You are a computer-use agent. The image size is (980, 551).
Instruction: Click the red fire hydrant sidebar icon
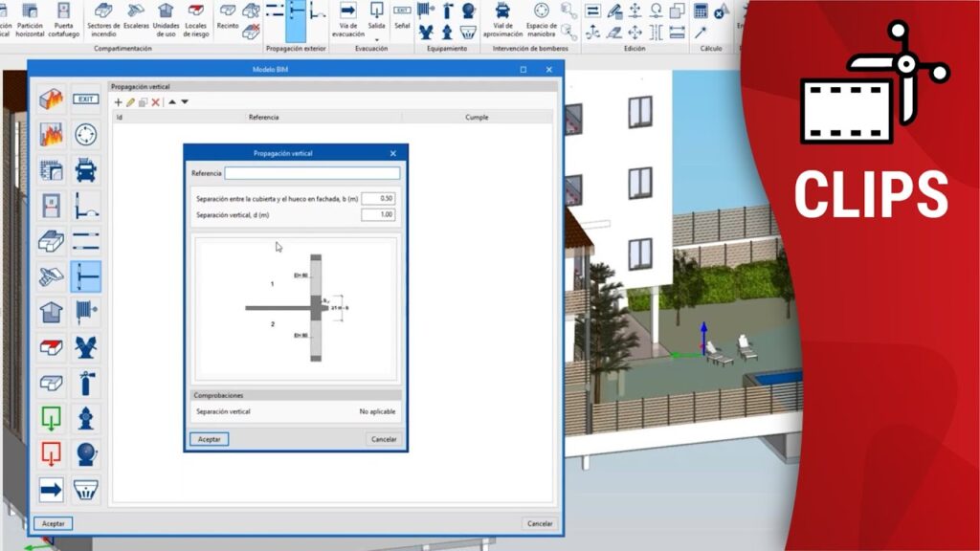tap(86, 419)
